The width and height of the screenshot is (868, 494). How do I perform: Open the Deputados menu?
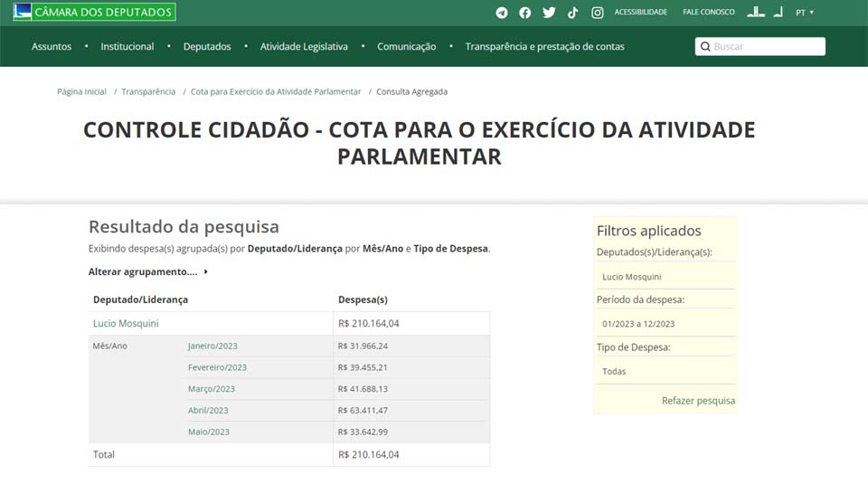[x=207, y=47]
